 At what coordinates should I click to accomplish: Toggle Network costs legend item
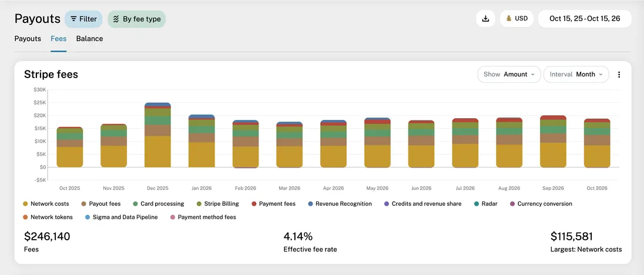click(x=46, y=203)
